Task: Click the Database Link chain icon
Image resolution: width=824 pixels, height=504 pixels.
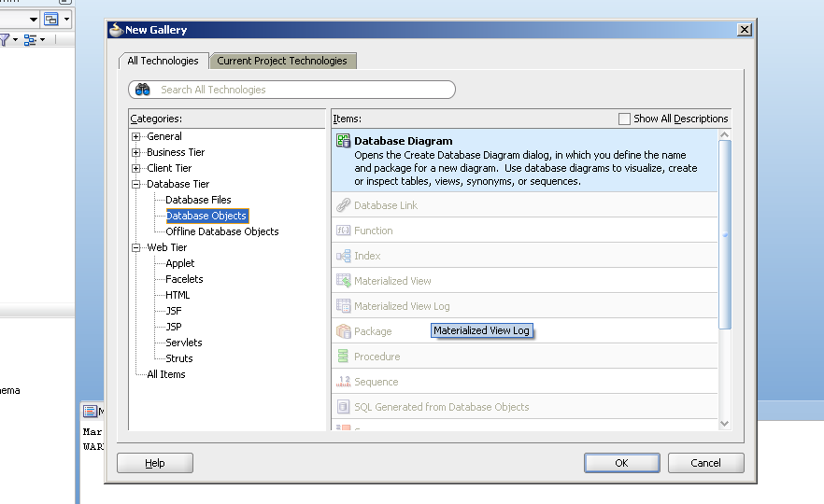Action: (343, 205)
